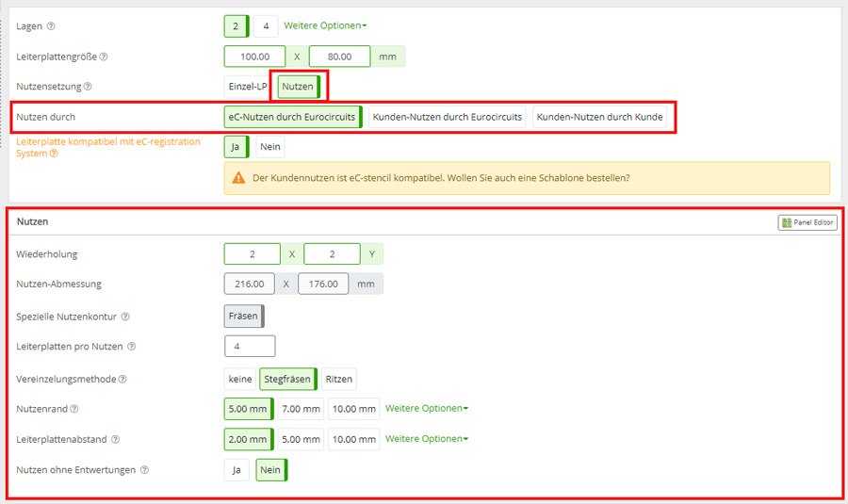Viewport: 848px width, 504px height.
Task: Click Nutzen-Abmessung height field 176.00
Action: (323, 284)
